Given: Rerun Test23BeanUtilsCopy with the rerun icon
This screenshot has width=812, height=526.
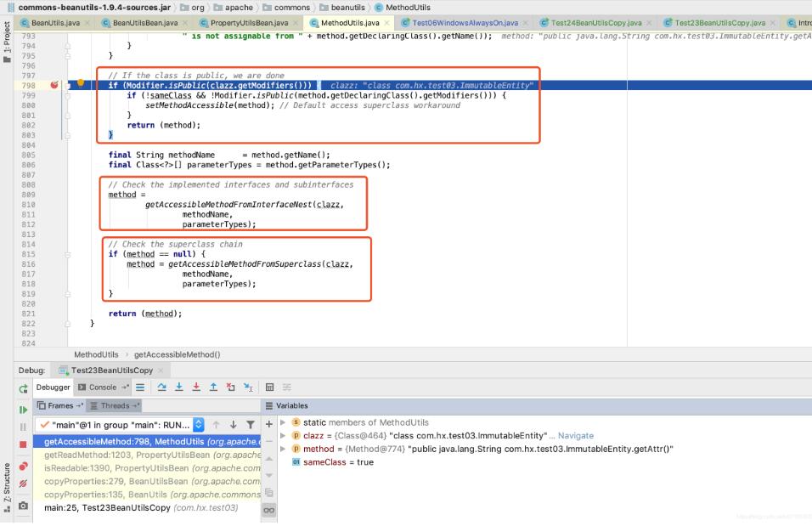Looking at the screenshot, I should pos(23,388).
